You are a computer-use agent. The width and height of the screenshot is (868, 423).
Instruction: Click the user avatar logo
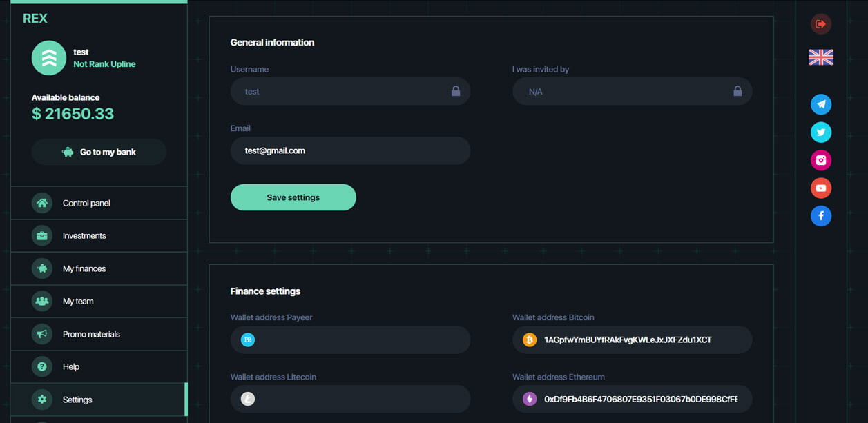pyautogui.click(x=49, y=58)
